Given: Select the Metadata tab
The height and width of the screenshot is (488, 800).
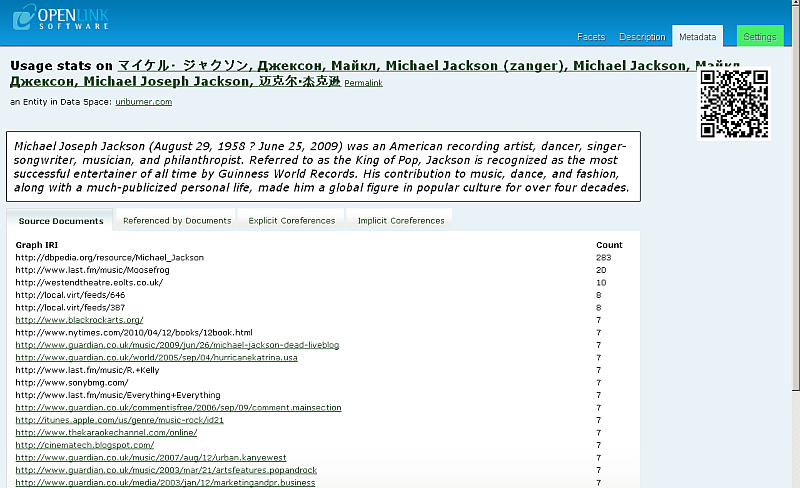Looking at the screenshot, I should [697, 37].
